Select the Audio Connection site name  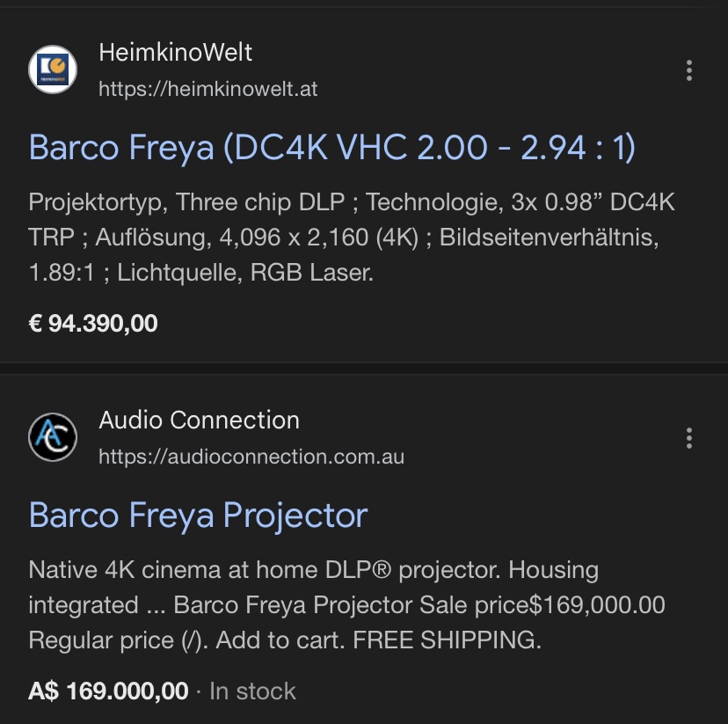tap(200, 420)
